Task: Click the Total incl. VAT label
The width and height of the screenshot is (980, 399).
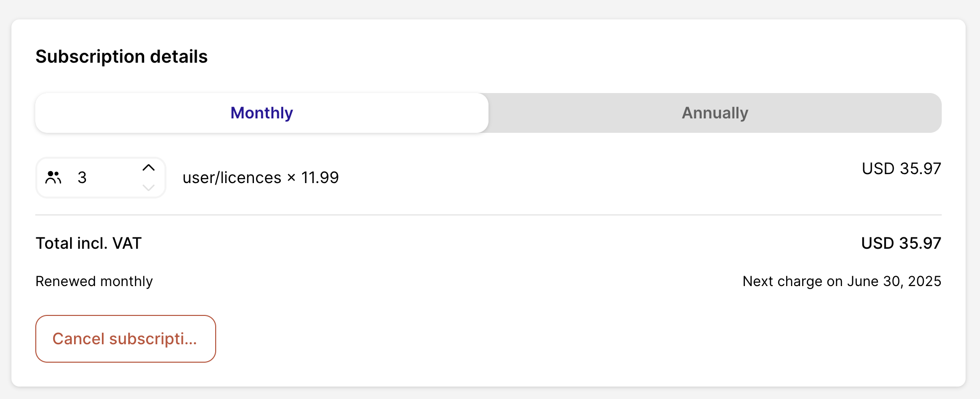Action: tap(88, 243)
